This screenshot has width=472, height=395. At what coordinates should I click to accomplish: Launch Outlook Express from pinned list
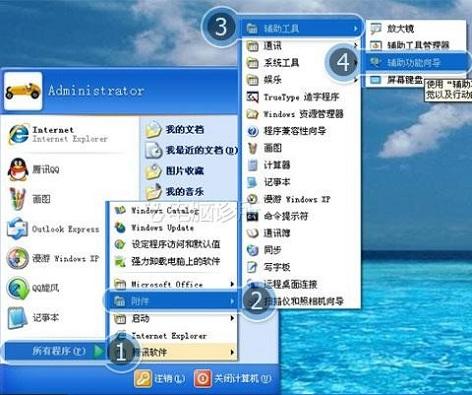coord(53,229)
